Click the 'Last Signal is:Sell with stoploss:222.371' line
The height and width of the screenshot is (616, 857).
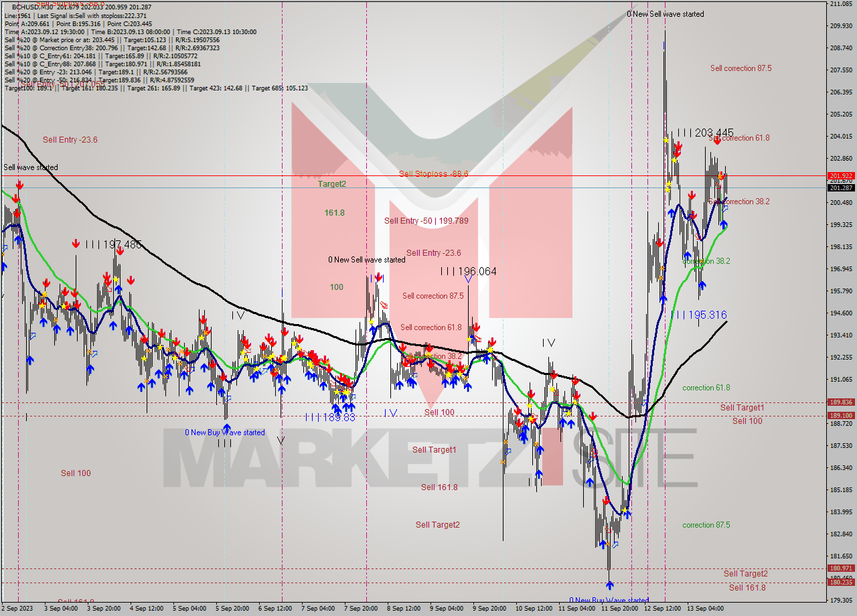(x=92, y=15)
